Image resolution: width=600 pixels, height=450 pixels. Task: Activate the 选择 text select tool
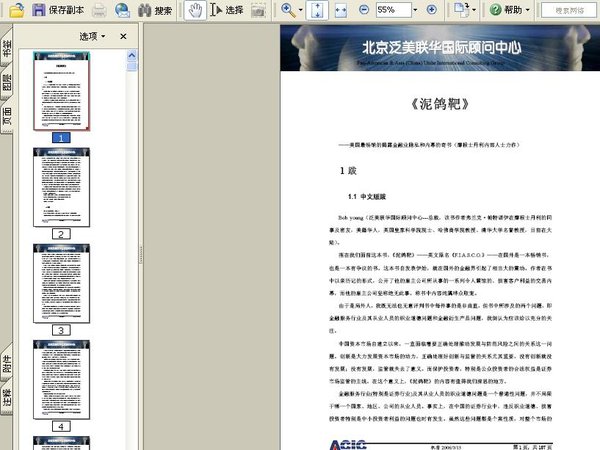click(x=227, y=10)
